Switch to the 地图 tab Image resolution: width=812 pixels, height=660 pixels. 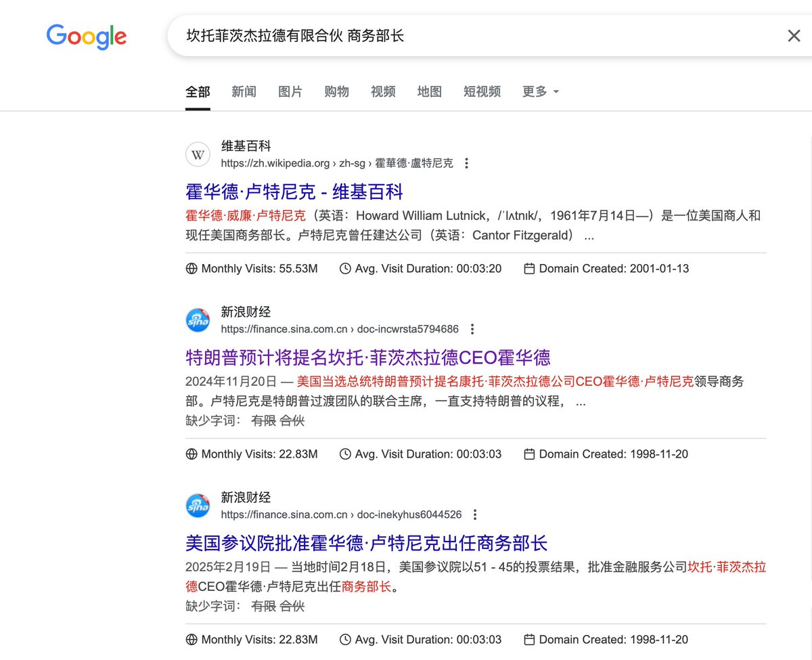[x=429, y=91]
